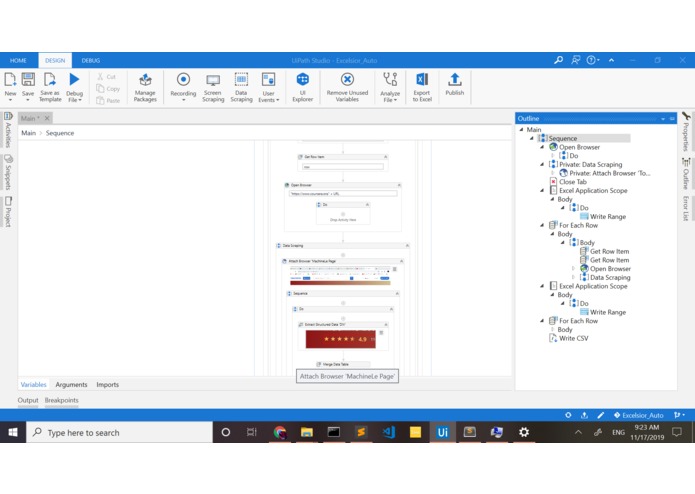Collapse the Main node in Outline
Image resolution: width=695 pixels, height=494 pixels.
point(521,129)
